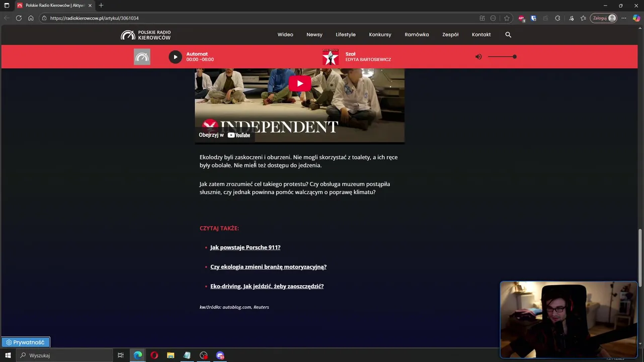The width and height of the screenshot is (644, 362).
Task: Open the site search magnifier icon
Action: [508, 35]
